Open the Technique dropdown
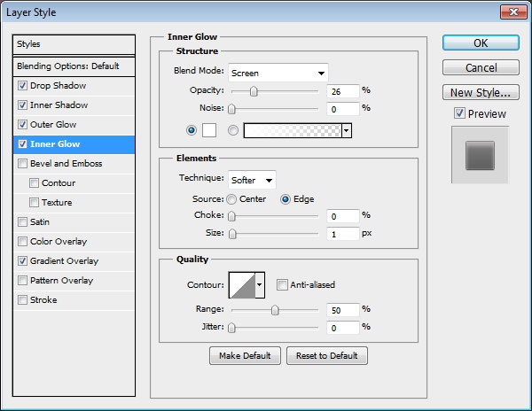Viewport: 532px width, 411px height. point(253,180)
